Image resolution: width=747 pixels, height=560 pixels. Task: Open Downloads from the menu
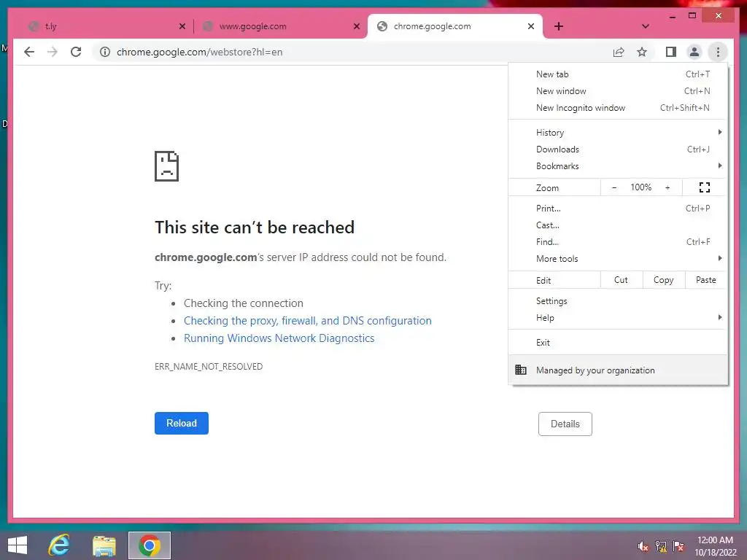618,149
